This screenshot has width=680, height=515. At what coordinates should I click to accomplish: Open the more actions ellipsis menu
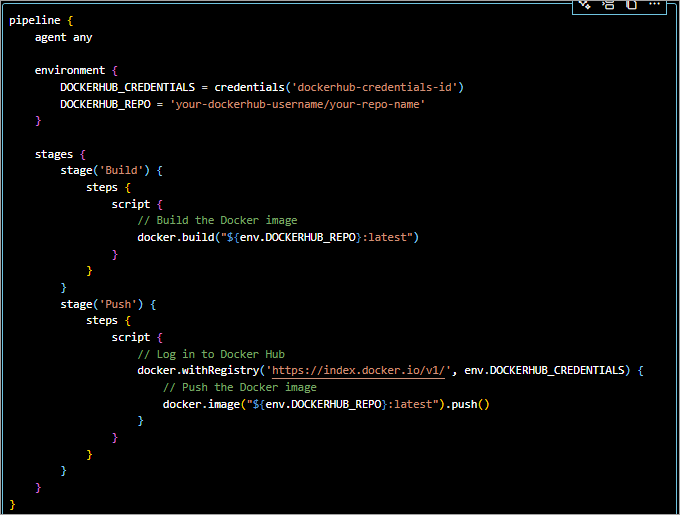654,4
